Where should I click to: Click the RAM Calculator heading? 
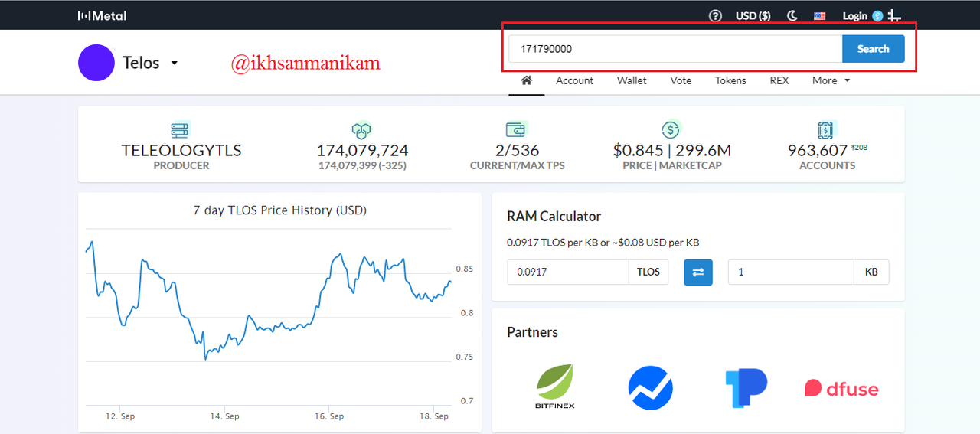[554, 217]
